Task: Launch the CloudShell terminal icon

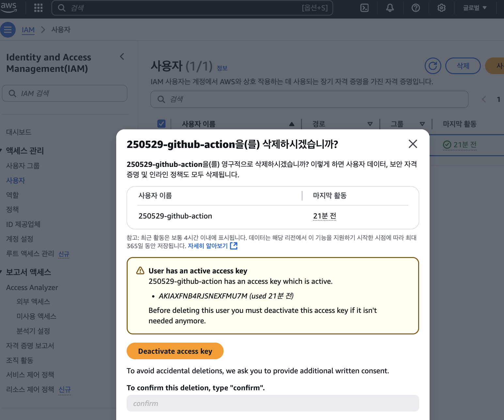Action: click(x=364, y=8)
